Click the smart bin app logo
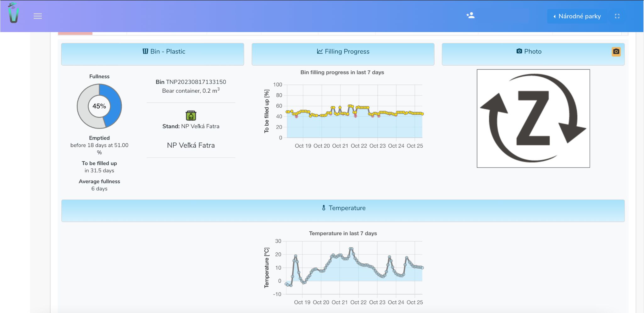This screenshot has width=644, height=313. [x=13, y=13]
